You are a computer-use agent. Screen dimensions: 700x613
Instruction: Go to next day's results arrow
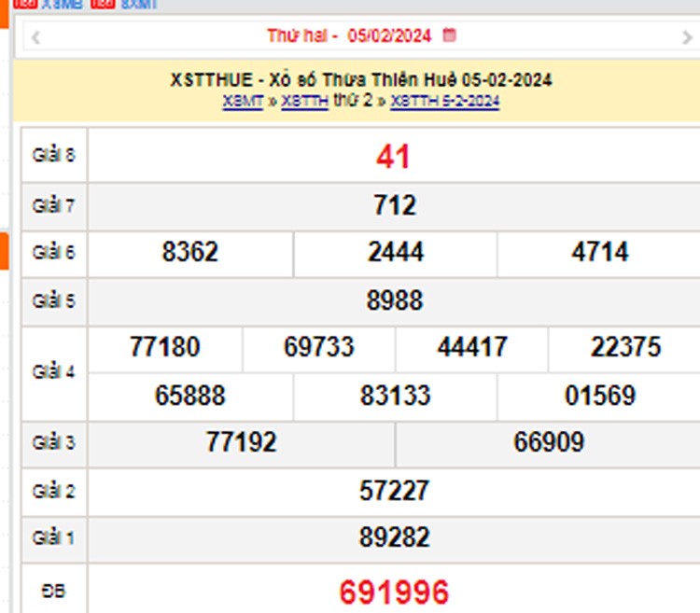click(x=688, y=37)
